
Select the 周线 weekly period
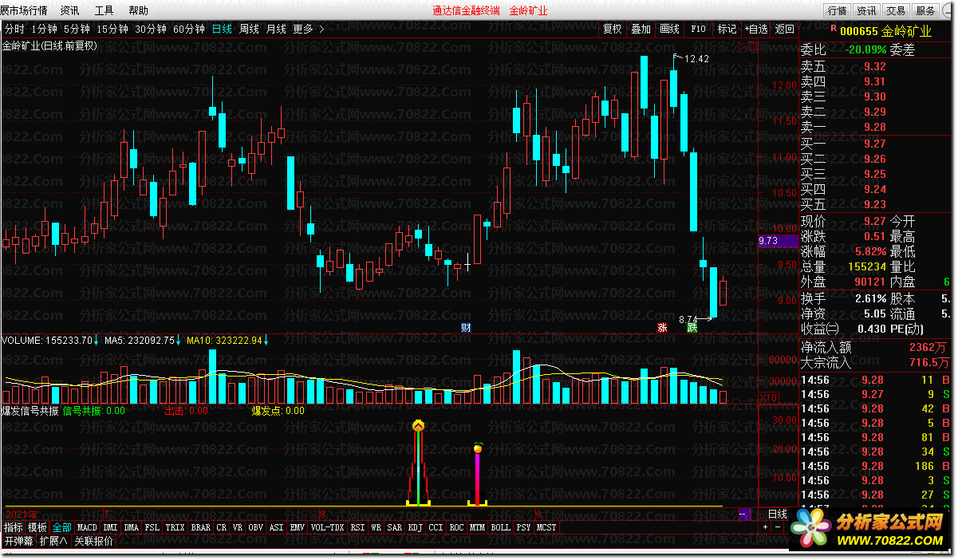pos(250,29)
